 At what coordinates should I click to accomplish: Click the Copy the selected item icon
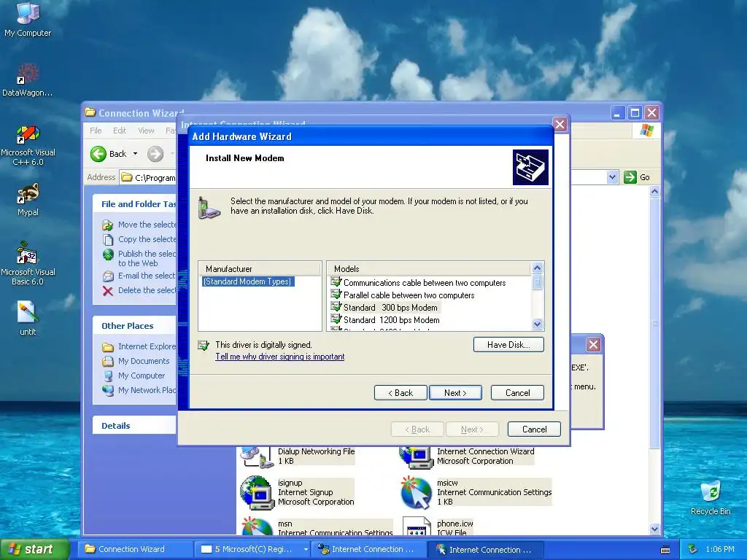point(108,239)
